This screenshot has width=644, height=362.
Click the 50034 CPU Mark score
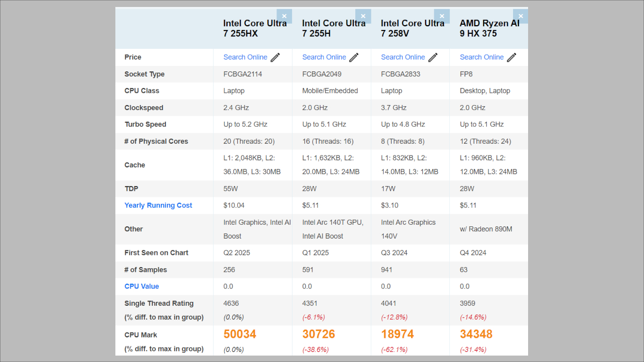240,334
